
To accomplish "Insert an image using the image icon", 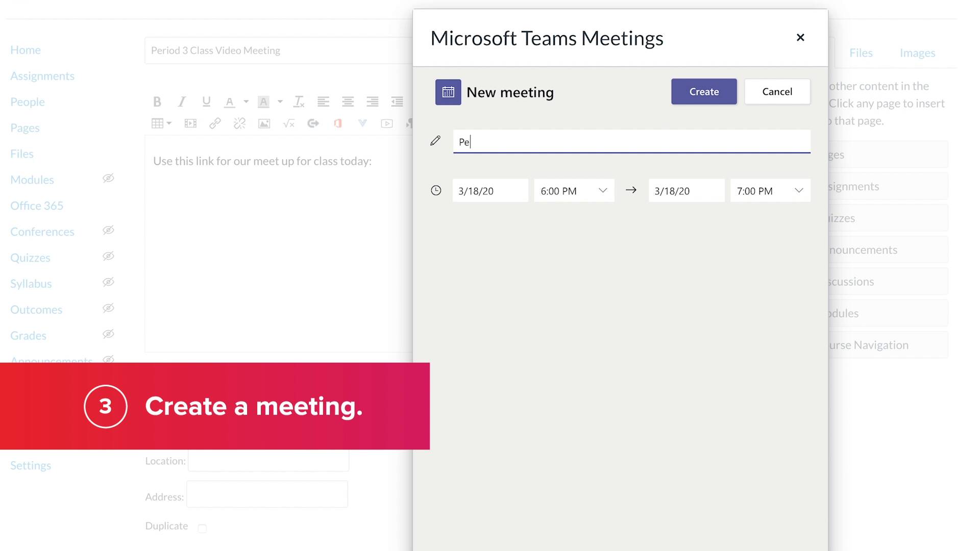I will tap(264, 123).
